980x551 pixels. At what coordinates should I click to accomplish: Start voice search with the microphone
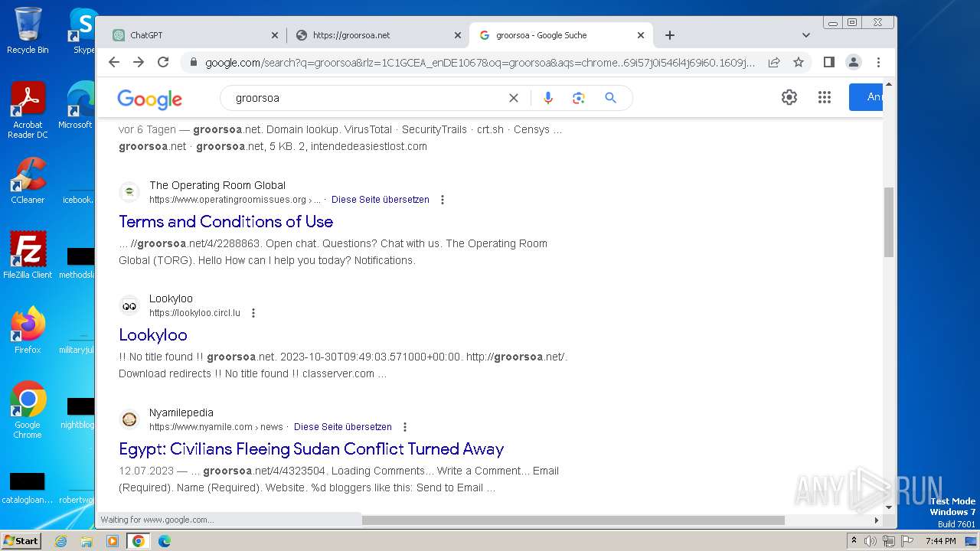(x=547, y=98)
